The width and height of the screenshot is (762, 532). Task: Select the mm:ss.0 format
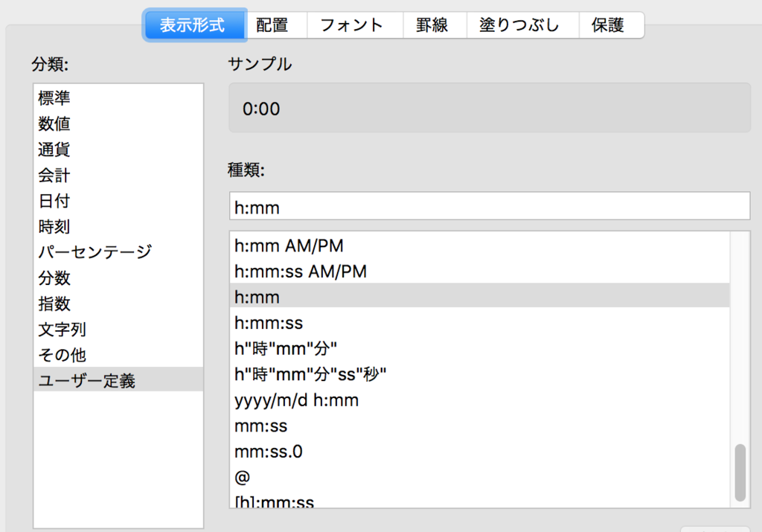480,452
